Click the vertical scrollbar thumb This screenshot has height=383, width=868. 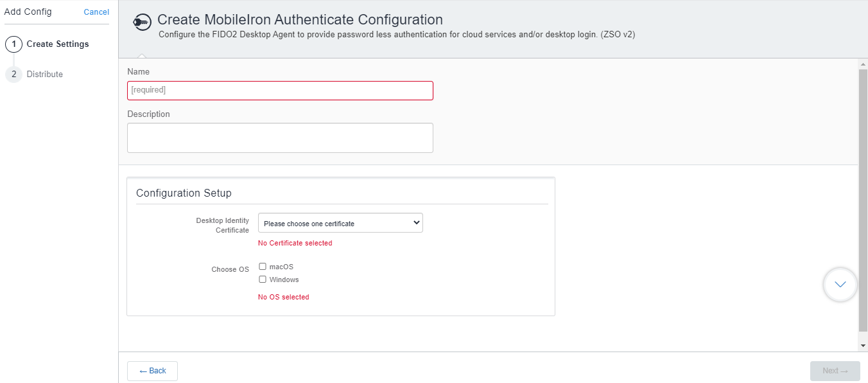pyautogui.click(x=863, y=200)
